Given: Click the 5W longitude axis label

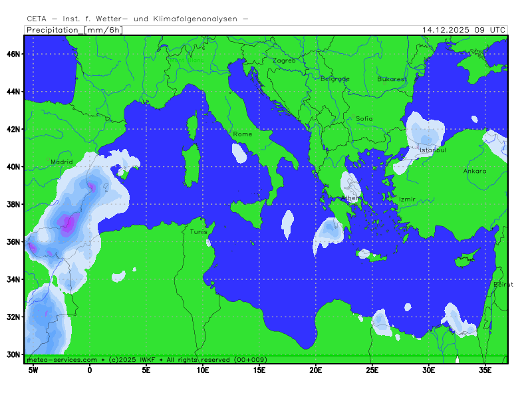Looking at the screenshot, I should (33, 370).
